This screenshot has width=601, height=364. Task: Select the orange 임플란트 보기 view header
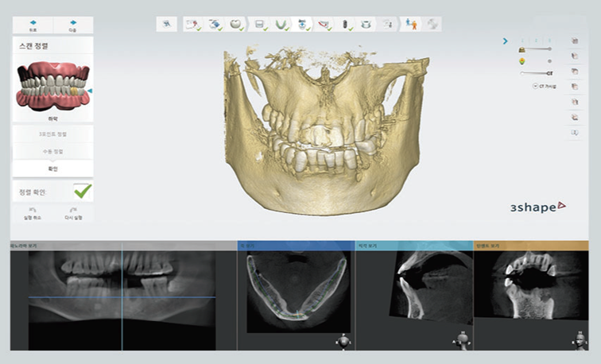[x=531, y=246]
